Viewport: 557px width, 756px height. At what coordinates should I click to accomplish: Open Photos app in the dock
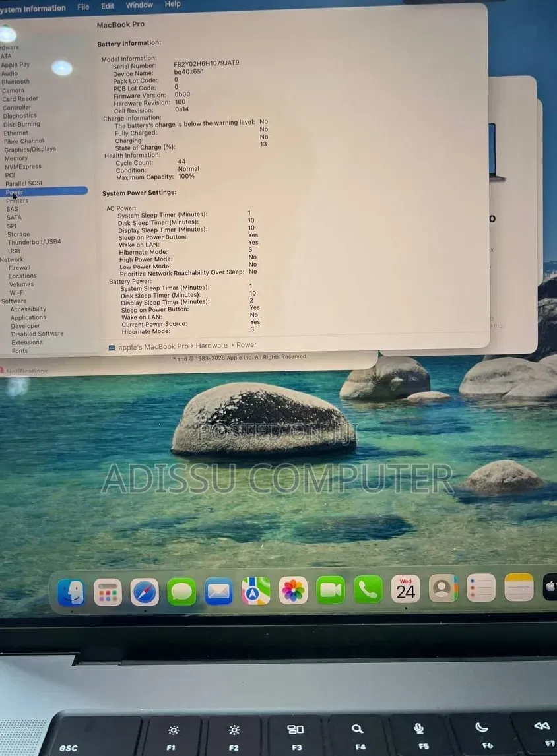coord(293,590)
